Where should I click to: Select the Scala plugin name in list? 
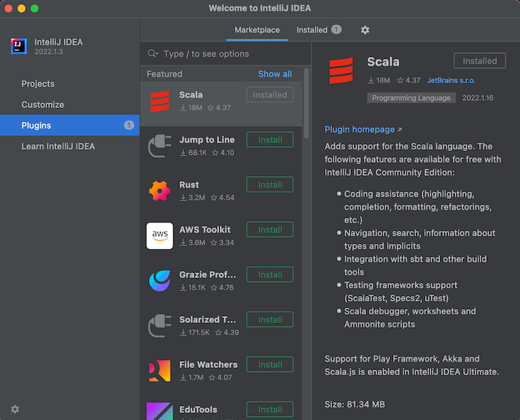(x=191, y=95)
